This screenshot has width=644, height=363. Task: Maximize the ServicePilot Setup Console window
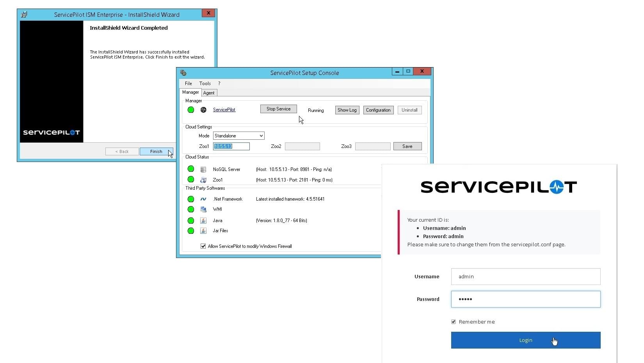click(408, 71)
